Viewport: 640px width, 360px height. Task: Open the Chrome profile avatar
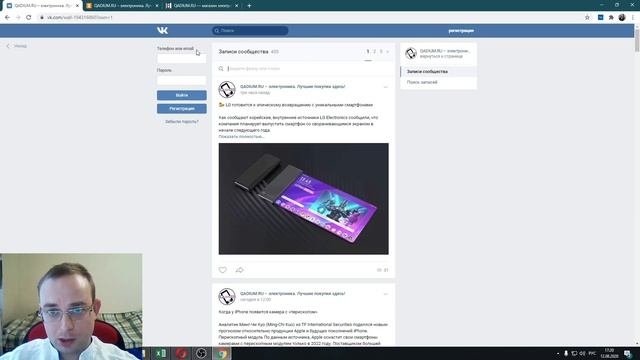tap(622, 18)
